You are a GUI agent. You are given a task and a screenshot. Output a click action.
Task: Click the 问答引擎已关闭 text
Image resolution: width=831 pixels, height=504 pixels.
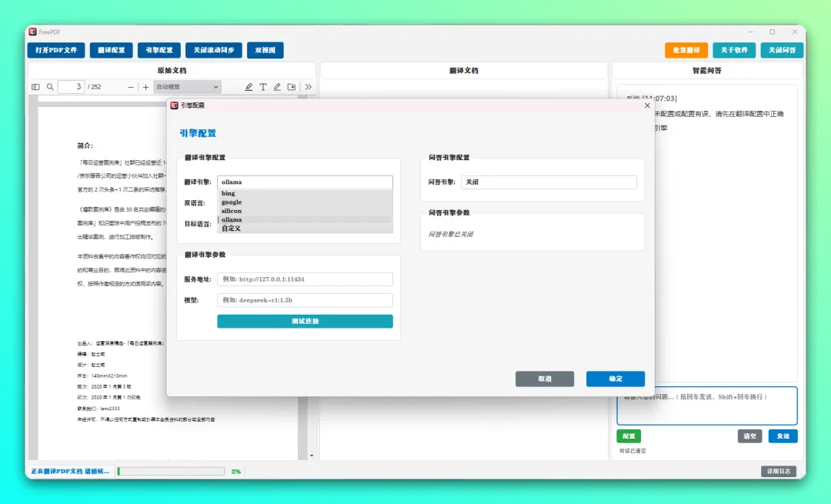pyautogui.click(x=451, y=234)
